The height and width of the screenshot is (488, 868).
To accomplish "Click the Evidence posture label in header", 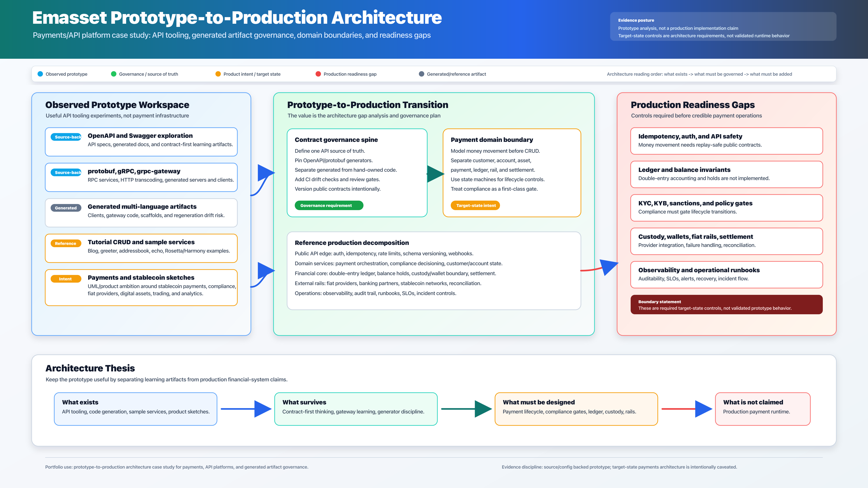I will (x=636, y=20).
